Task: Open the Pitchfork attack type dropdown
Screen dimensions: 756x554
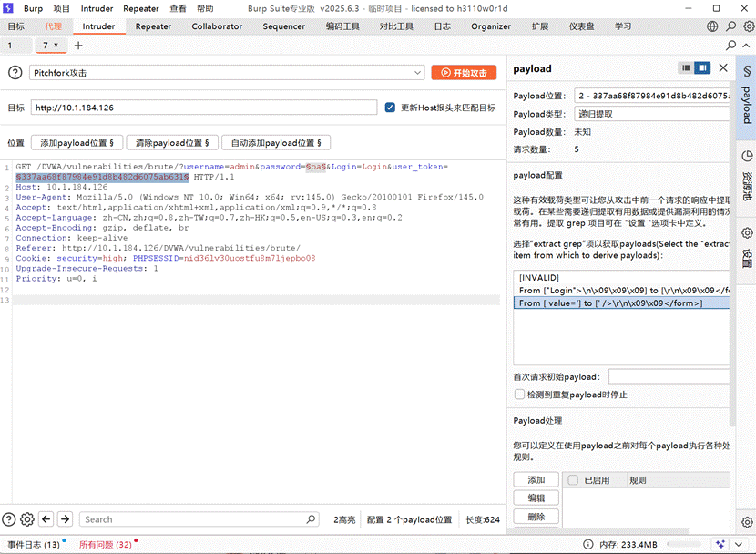Action: (227, 73)
